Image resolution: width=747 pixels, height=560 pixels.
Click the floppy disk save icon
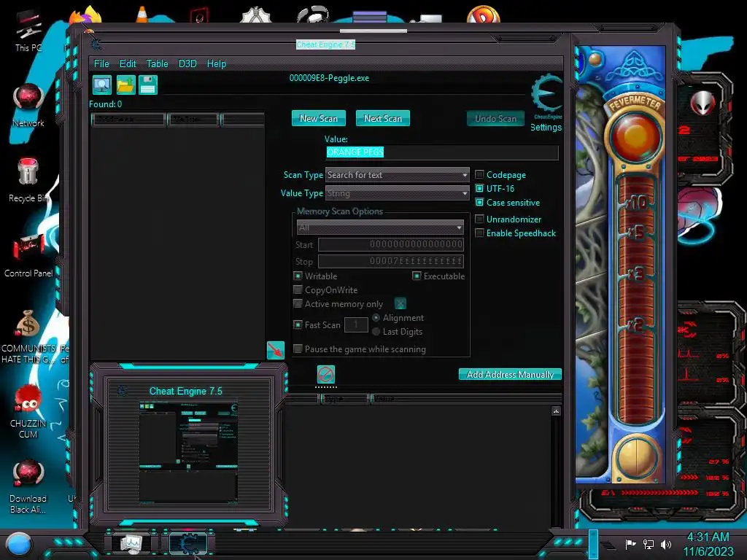coord(148,85)
